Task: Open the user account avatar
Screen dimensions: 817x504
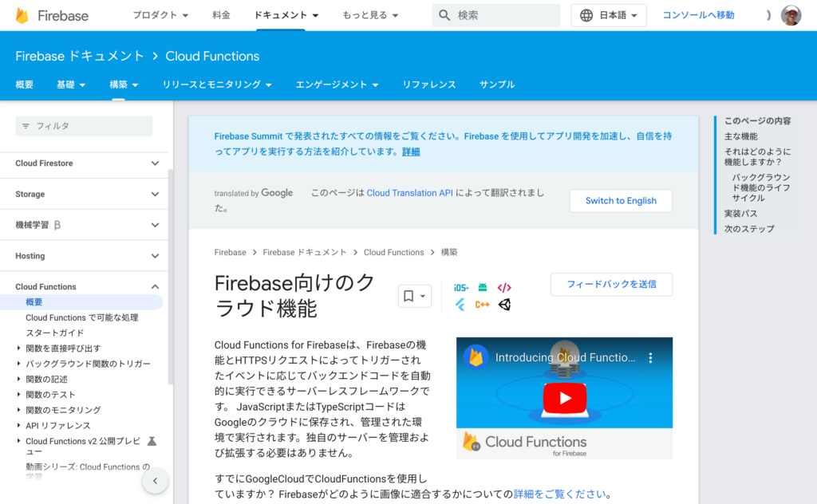Action: pyautogui.click(x=791, y=15)
